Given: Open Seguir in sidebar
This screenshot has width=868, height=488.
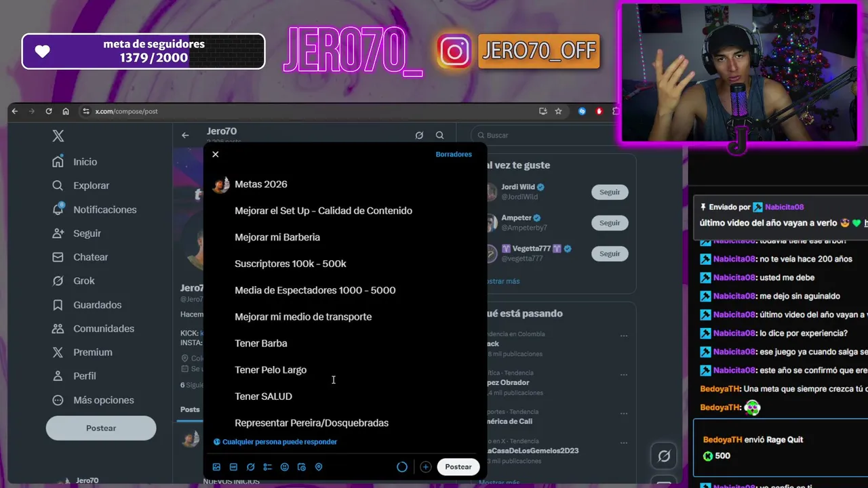Looking at the screenshot, I should point(77,233).
